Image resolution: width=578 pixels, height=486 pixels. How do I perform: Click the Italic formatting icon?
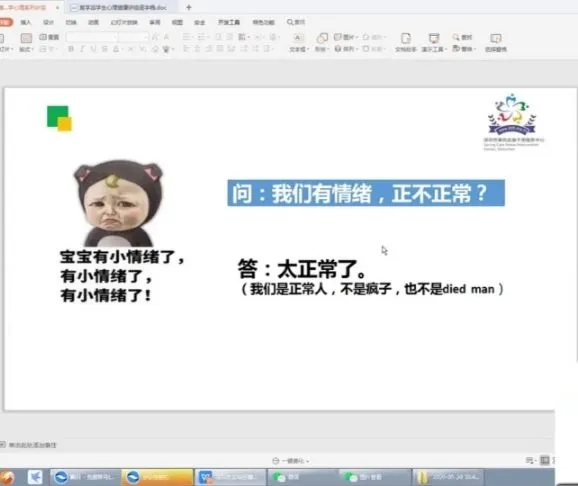(x=82, y=49)
